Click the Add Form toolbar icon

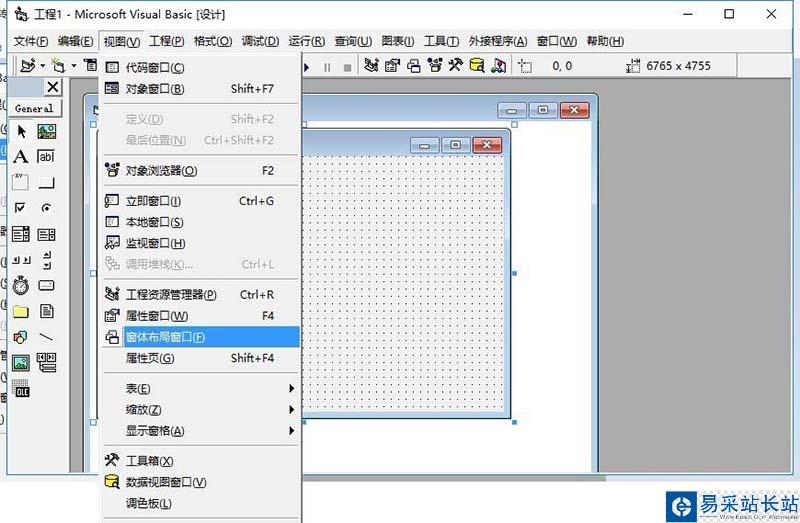(x=59, y=66)
